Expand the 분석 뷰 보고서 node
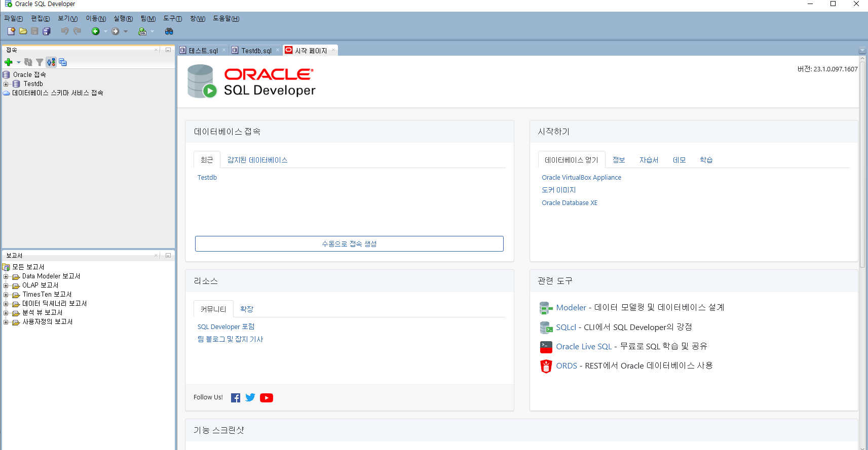 coord(6,313)
